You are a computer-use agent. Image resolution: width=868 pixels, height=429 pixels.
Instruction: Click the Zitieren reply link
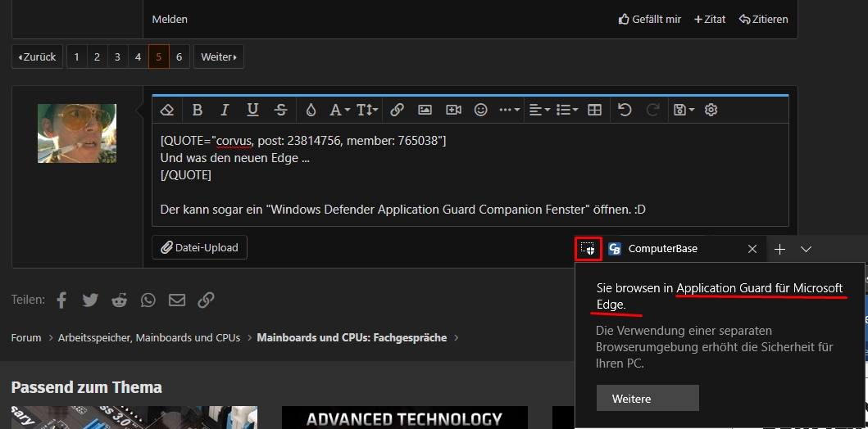pyautogui.click(x=763, y=19)
